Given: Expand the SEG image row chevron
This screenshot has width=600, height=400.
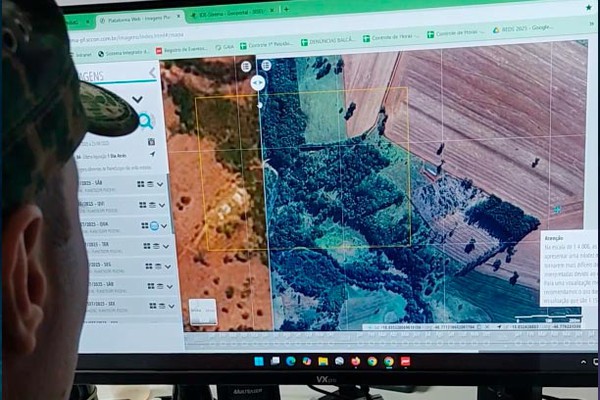Looking at the screenshot, I should (168, 266).
